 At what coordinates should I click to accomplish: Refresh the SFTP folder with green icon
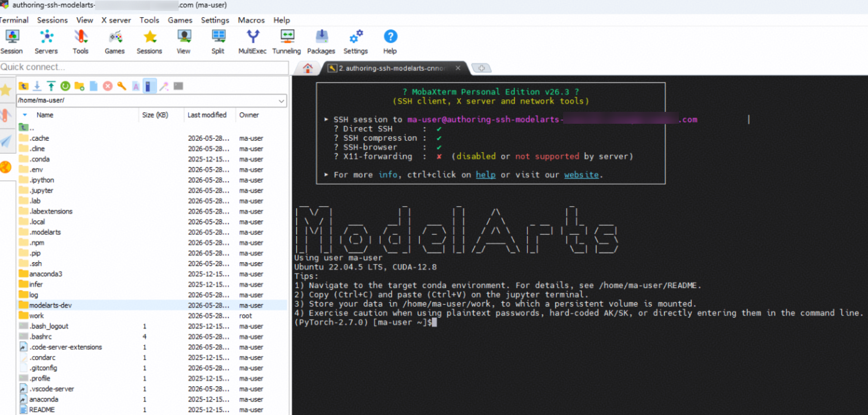coord(65,86)
